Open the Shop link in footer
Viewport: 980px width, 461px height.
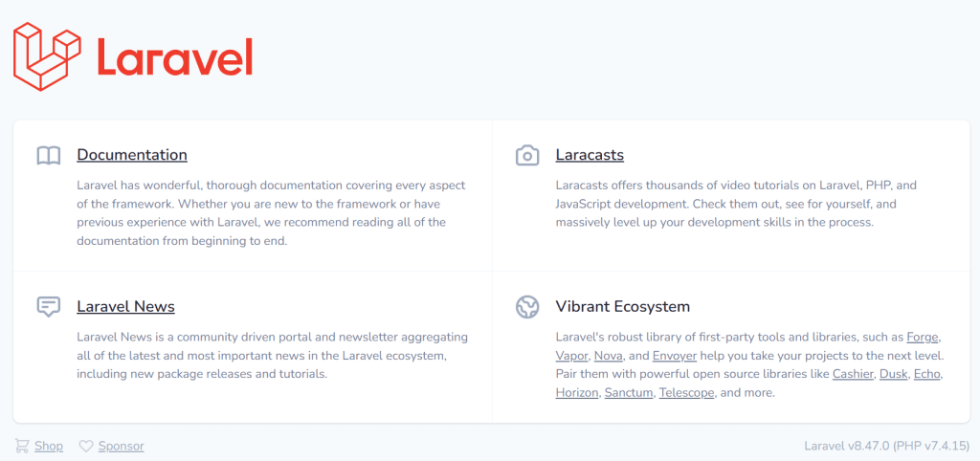(x=49, y=446)
